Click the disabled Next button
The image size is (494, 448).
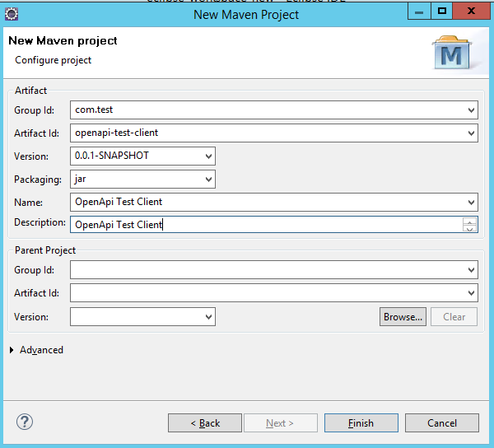281,422
